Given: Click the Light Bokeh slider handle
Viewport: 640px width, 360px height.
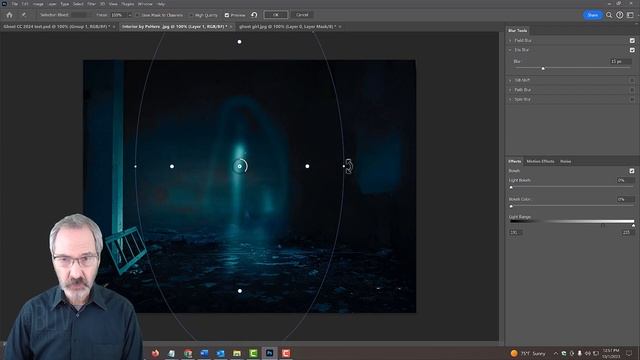Looking at the screenshot, I should (x=511, y=187).
